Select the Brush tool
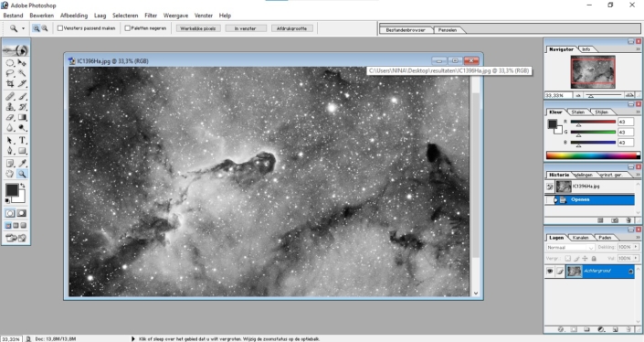 coord(22,97)
